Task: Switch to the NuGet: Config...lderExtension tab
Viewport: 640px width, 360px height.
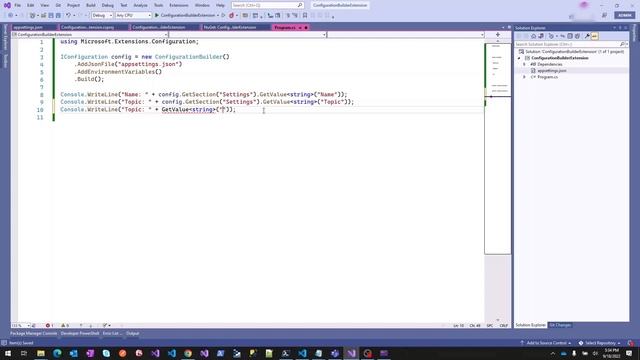Action: pyautogui.click(x=230, y=27)
